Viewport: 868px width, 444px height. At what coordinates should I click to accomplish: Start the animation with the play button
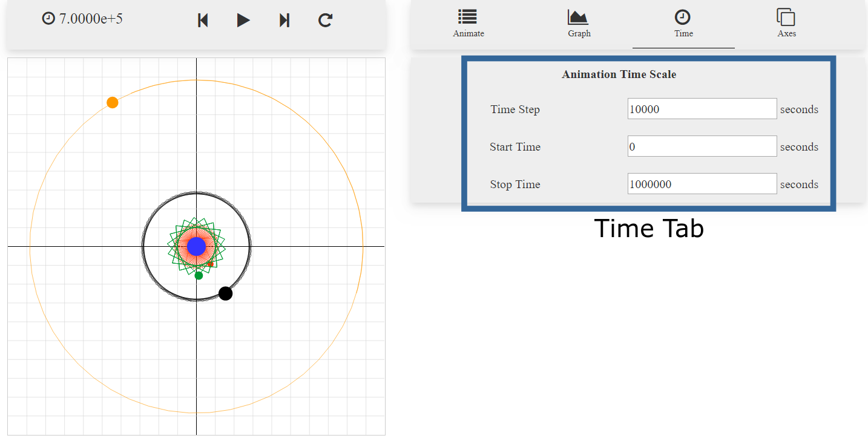click(243, 21)
